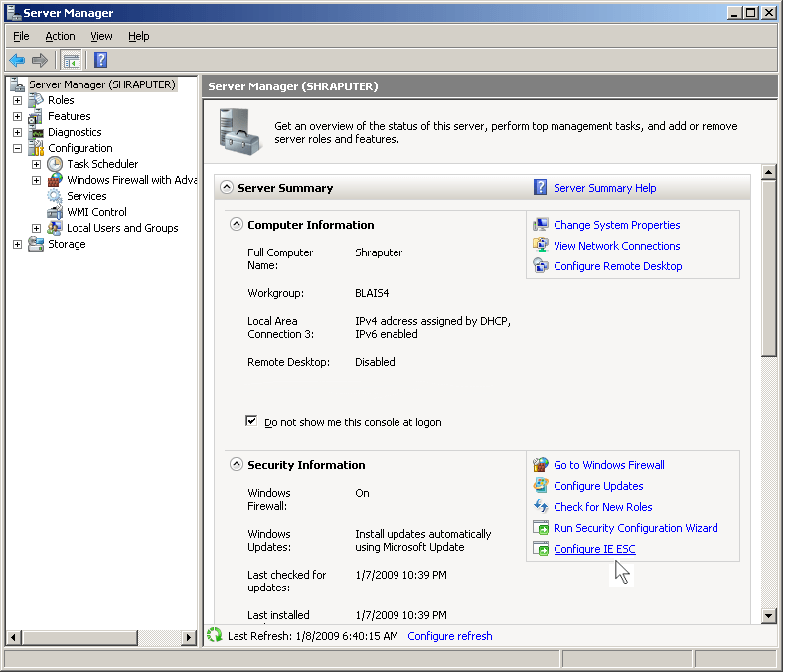Click the Configure Updates icon

(541, 485)
